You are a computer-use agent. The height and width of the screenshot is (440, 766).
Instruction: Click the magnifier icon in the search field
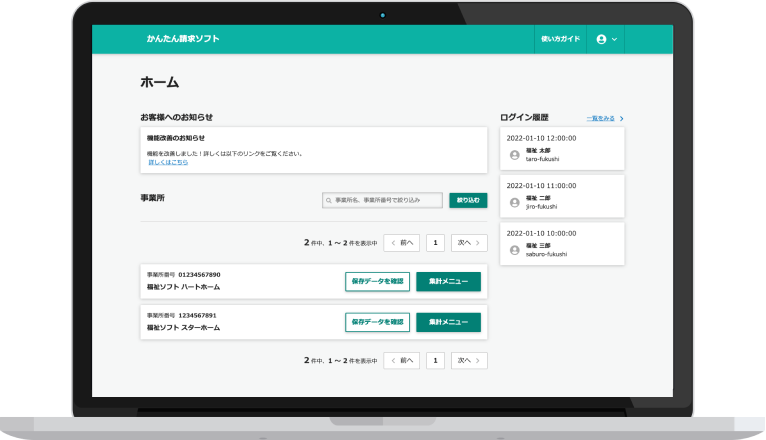pos(329,201)
